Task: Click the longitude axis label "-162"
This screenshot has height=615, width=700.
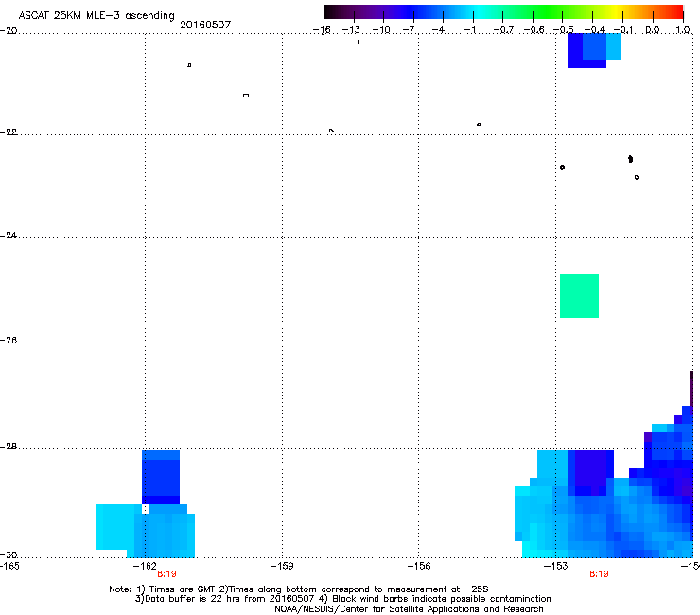Action: click(x=145, y=566)
